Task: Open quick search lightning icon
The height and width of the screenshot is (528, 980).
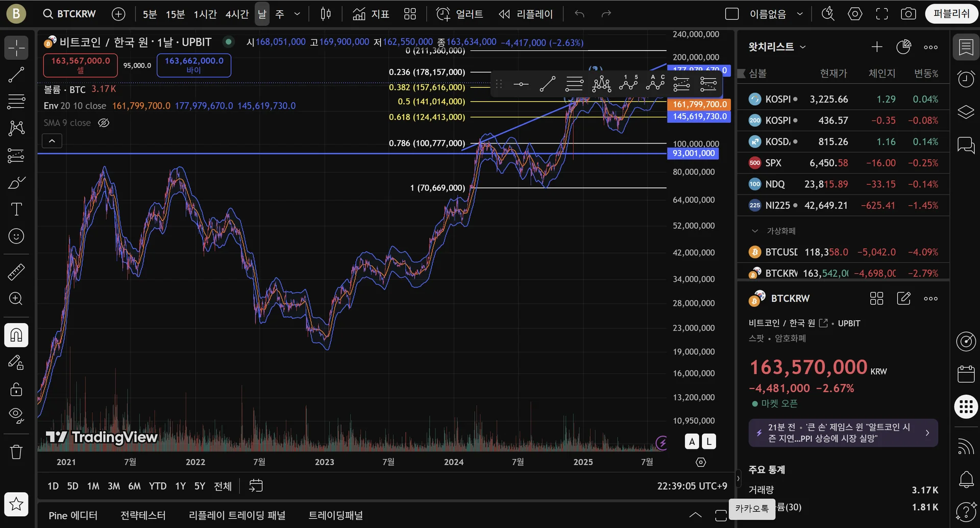Action: coord(828,14)
